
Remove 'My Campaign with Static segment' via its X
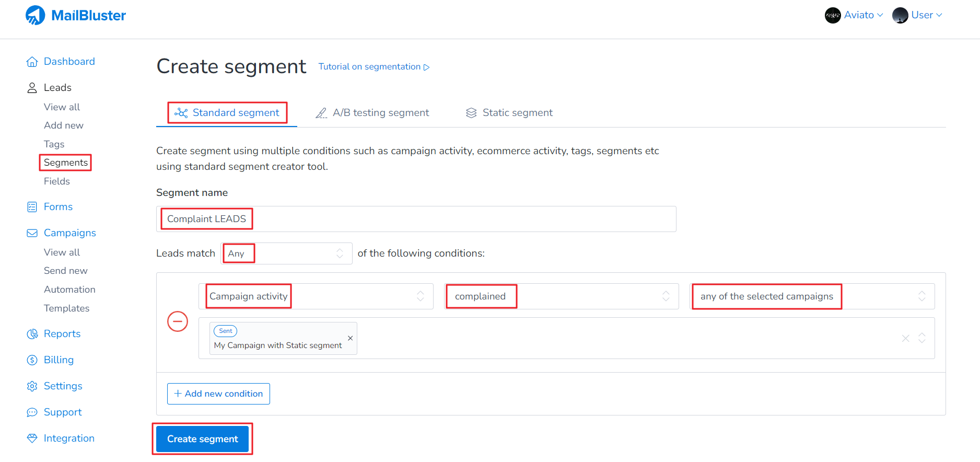click(x=350, y=338)
